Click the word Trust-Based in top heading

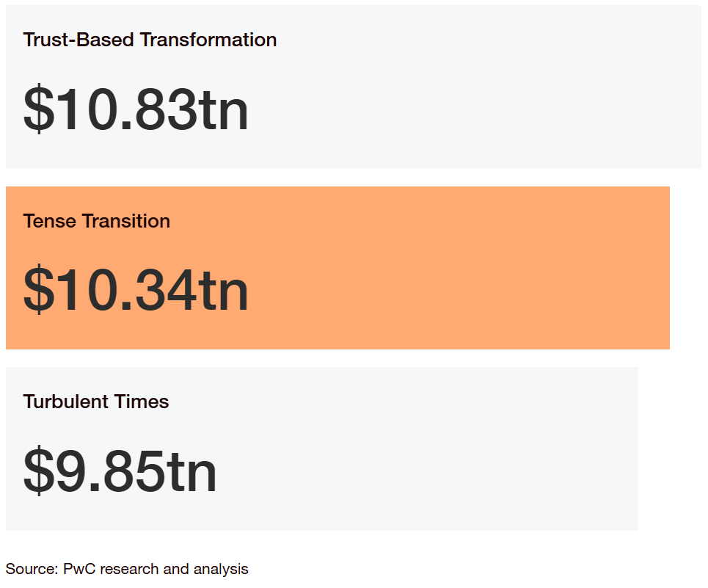click(79, 40)
